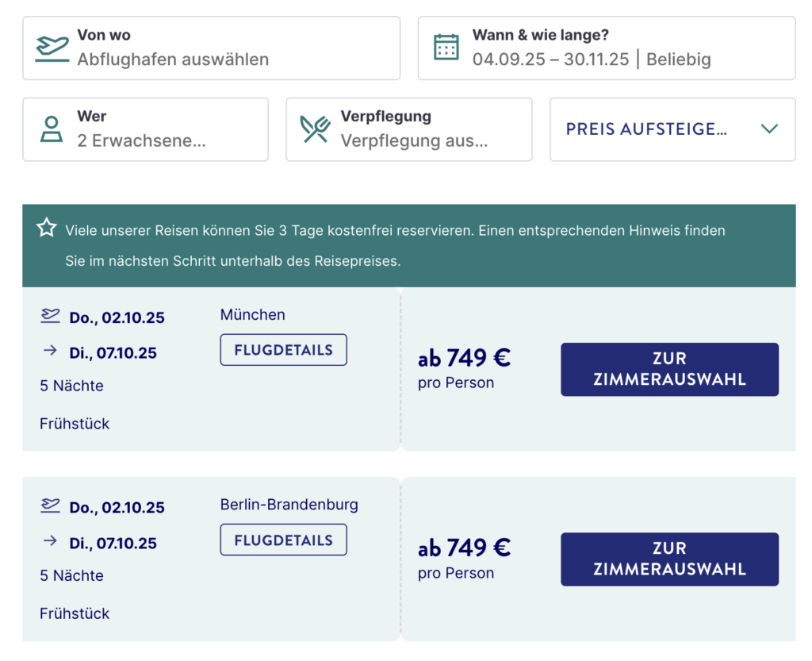Image resolution: width=812 pixels, height=661 pixels.
Task: Click the person icon in Wer field
Action: (x=52, y=129)
